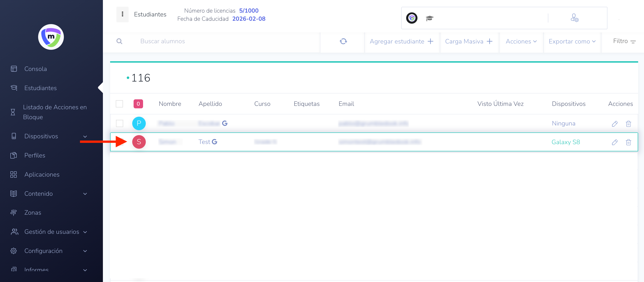Open the Exportar como dropdown
This screenshot has height=282, width=644.
point(572,41)
